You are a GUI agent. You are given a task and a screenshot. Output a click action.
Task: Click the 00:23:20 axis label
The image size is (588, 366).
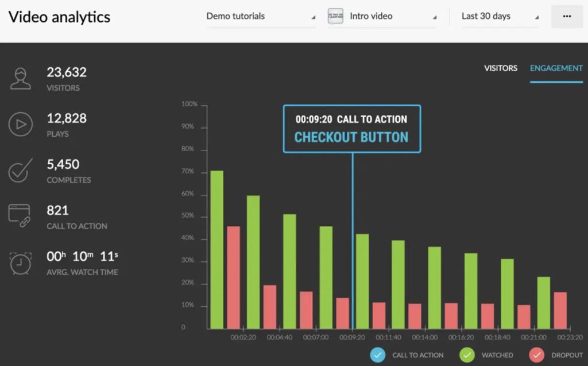click(x=570, y=337)
